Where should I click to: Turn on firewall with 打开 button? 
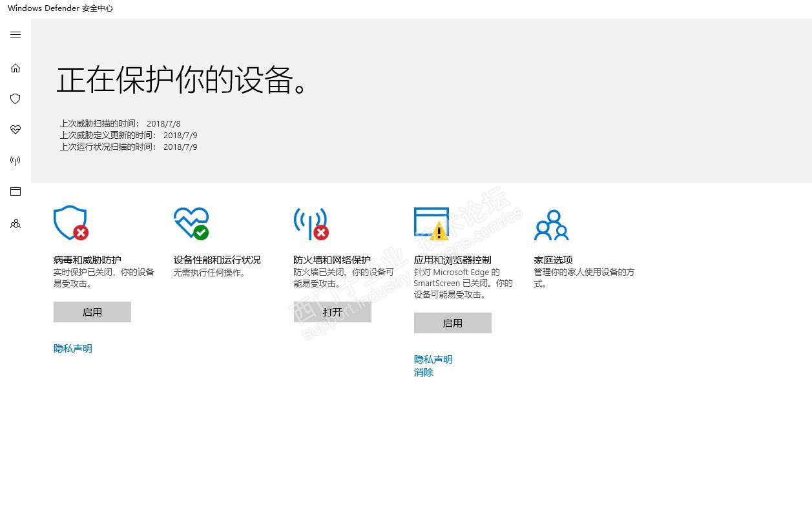click(x=333, y=312)
